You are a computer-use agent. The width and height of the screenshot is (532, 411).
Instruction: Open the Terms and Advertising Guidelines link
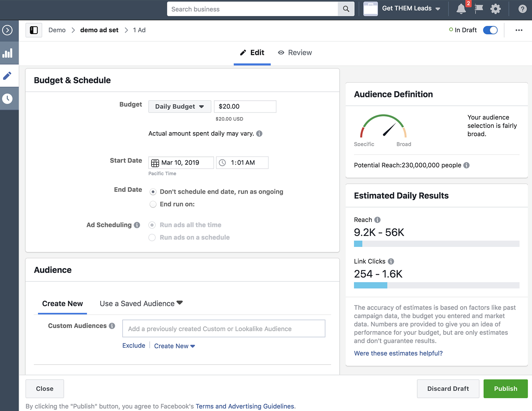click(x=245, y=406)
